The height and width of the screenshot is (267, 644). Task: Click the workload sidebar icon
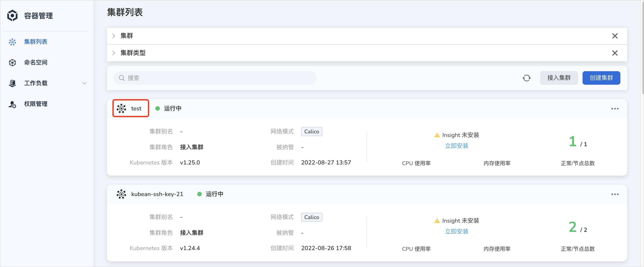pos(12,83)
